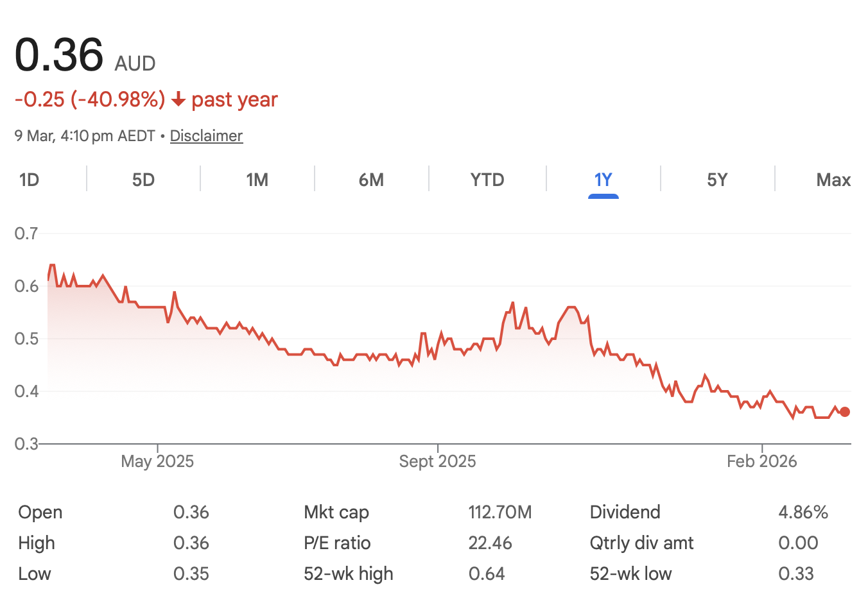Open the Disclaimer link
The width and height of the screenshot is (868, 612).
[x=206, y=136]
